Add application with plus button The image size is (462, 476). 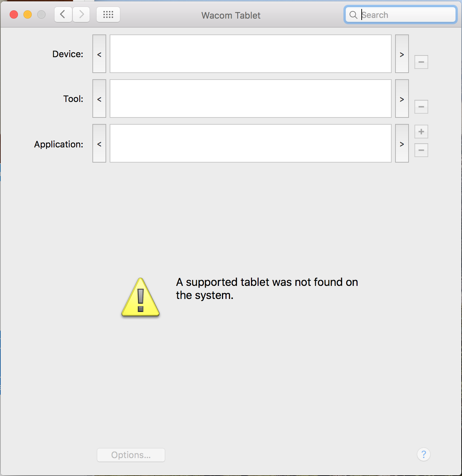[x=421, y=132]
